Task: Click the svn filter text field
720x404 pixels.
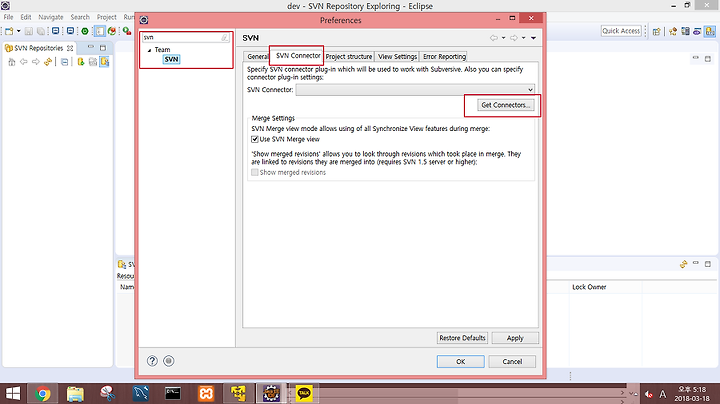Action: pyautogui.click(x=181, y=37)
